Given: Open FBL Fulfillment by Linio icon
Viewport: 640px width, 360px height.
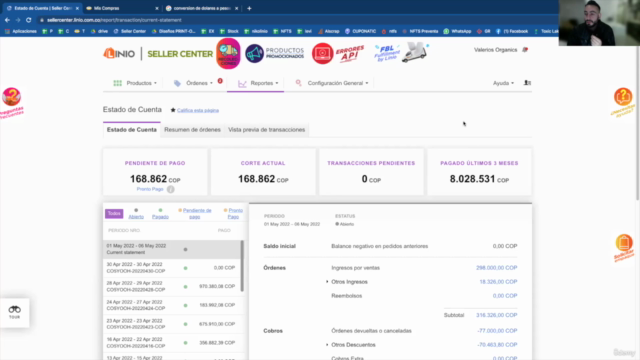Looking at the screenshot, I should (401, 53).
